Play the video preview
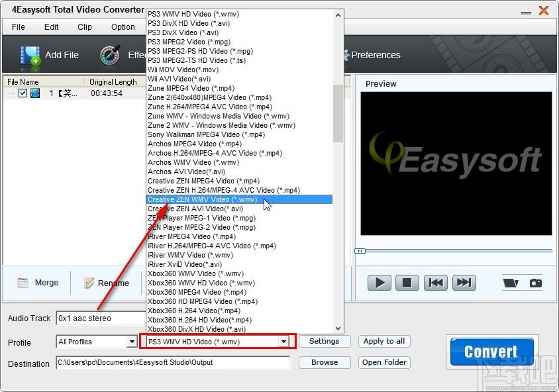Viewport: 559px width, 392px height. 379,283
